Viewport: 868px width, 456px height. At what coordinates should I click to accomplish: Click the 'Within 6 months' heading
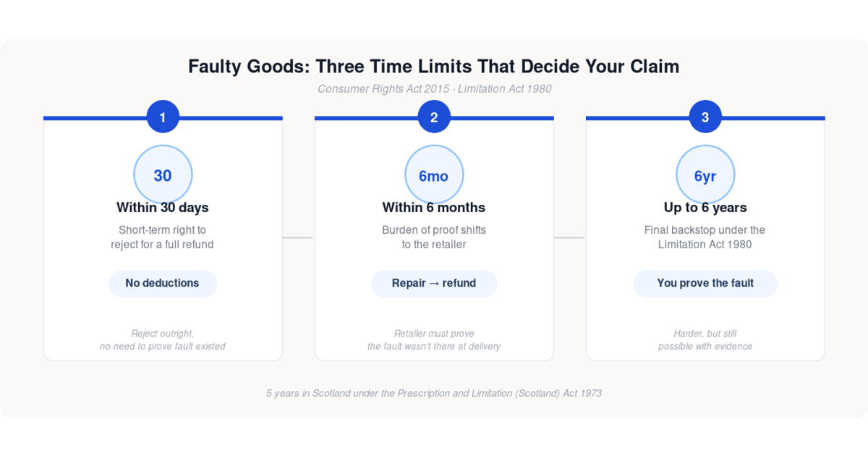434,208
